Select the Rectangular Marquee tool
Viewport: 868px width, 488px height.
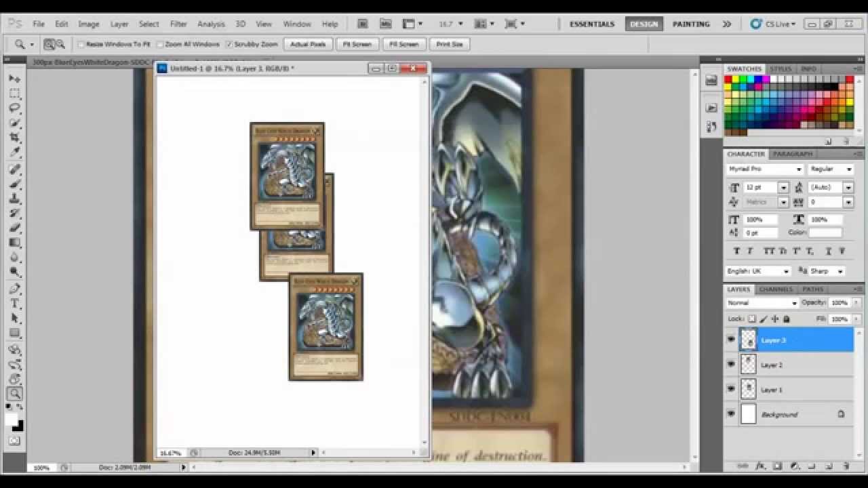click(14, 94)
